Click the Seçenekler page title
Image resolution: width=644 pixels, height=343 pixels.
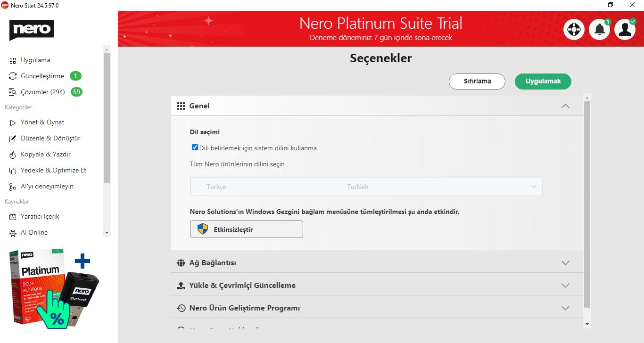coord(381,58)
